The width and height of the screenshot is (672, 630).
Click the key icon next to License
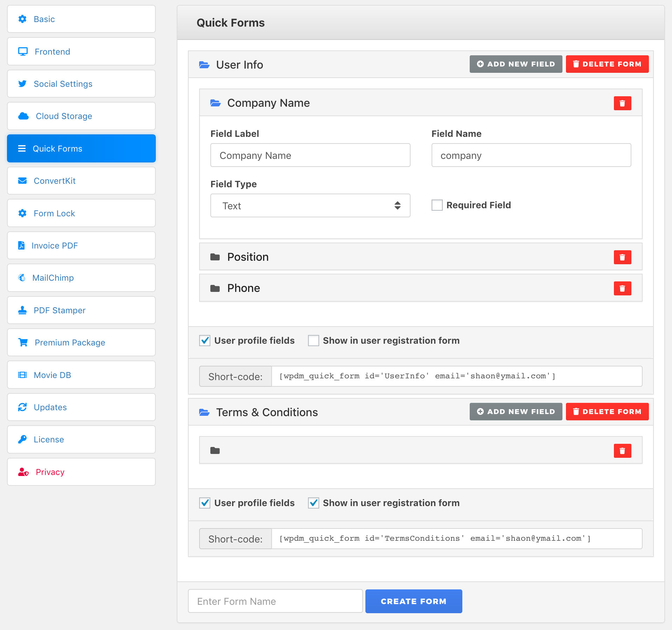pos(22,439)
